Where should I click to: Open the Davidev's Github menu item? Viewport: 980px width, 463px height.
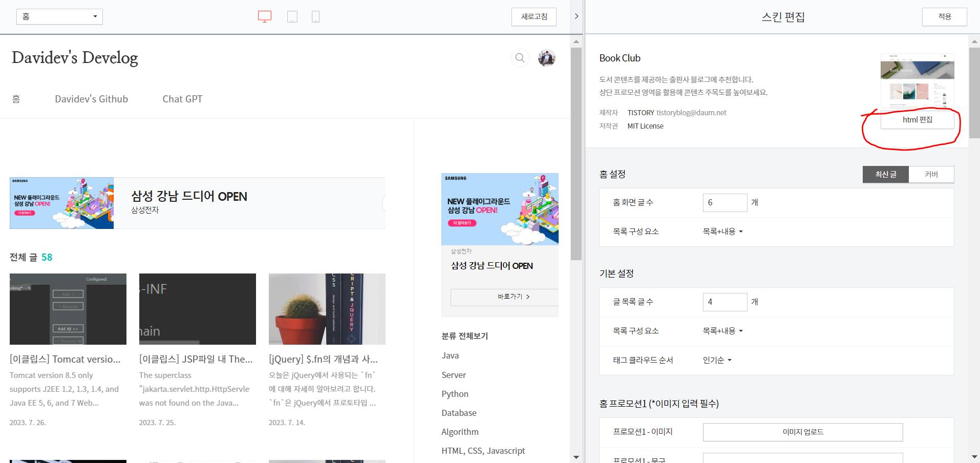tap(92, 99)
